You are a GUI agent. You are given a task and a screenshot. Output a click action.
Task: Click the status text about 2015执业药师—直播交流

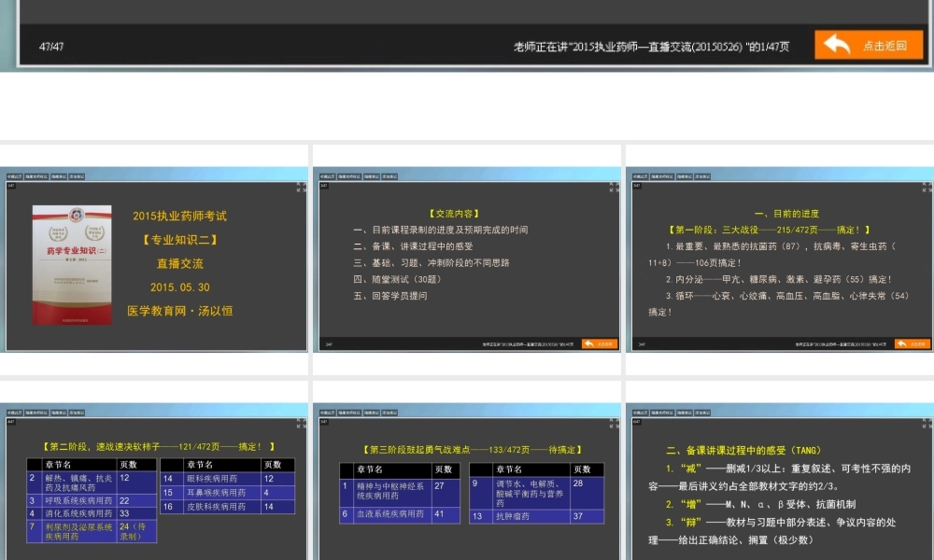651,47
